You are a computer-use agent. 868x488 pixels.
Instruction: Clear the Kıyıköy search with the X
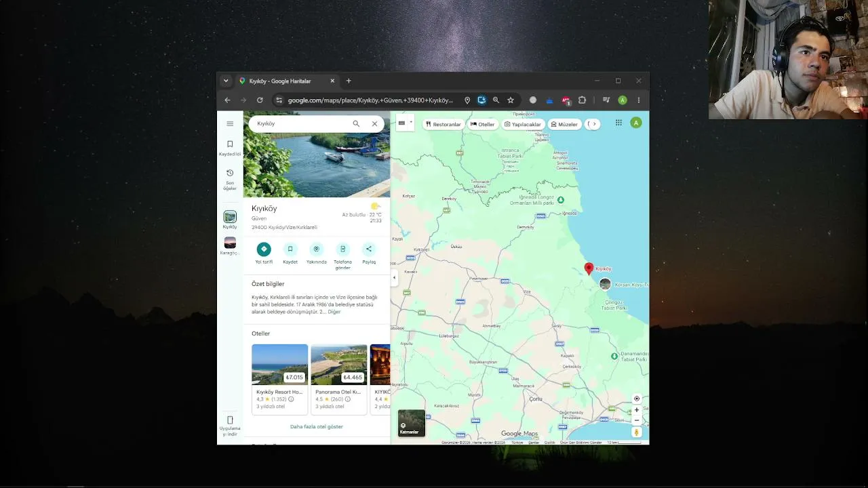point(374,123)
